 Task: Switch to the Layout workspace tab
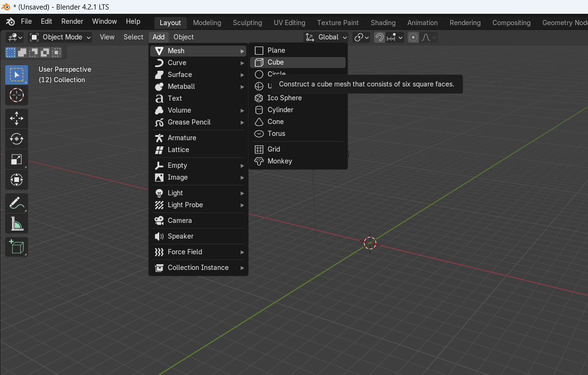coord(170,23)
